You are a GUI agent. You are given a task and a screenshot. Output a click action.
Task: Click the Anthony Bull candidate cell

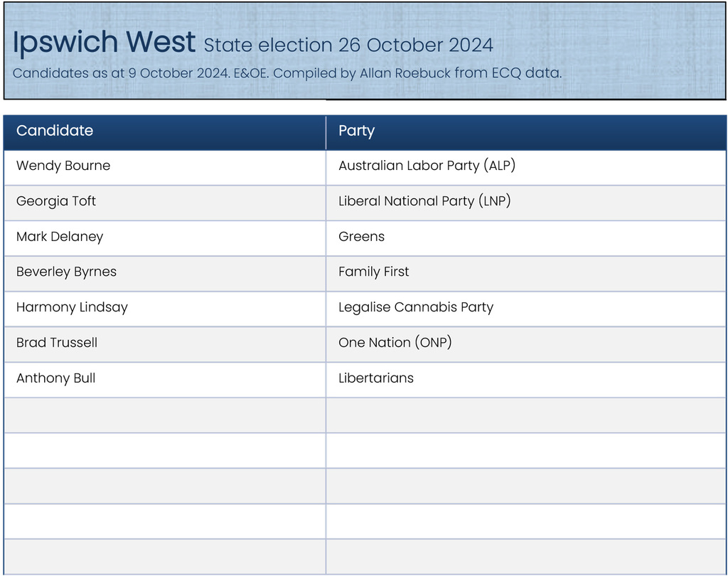(x=55, y=378)
